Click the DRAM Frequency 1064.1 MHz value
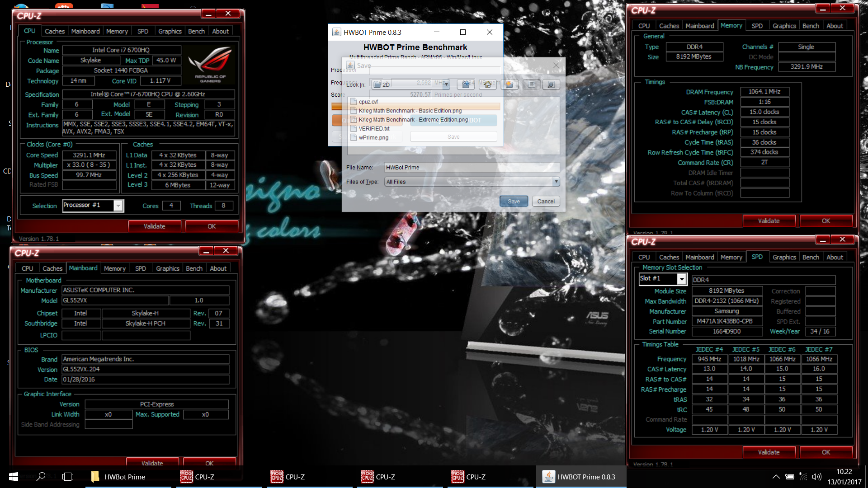Screen dimensions: 868x488 [764, 92]
